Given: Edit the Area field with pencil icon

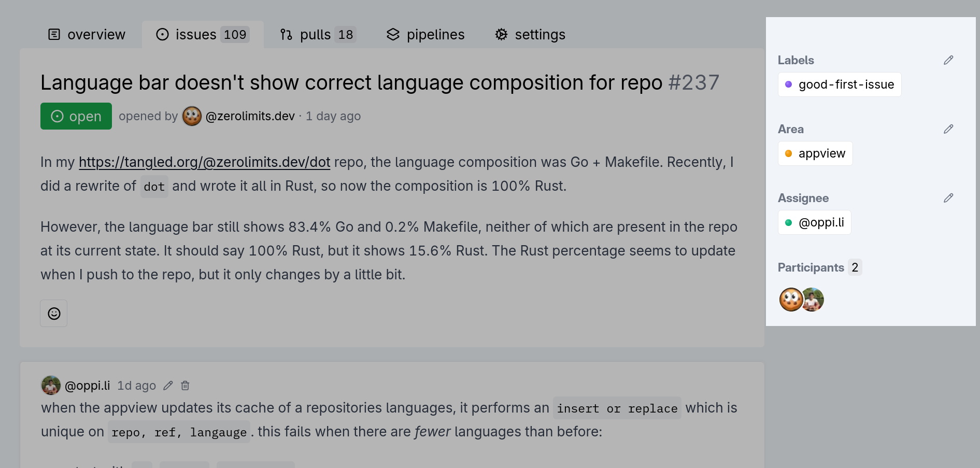Looking at the screenshot, I should (948, 129).
